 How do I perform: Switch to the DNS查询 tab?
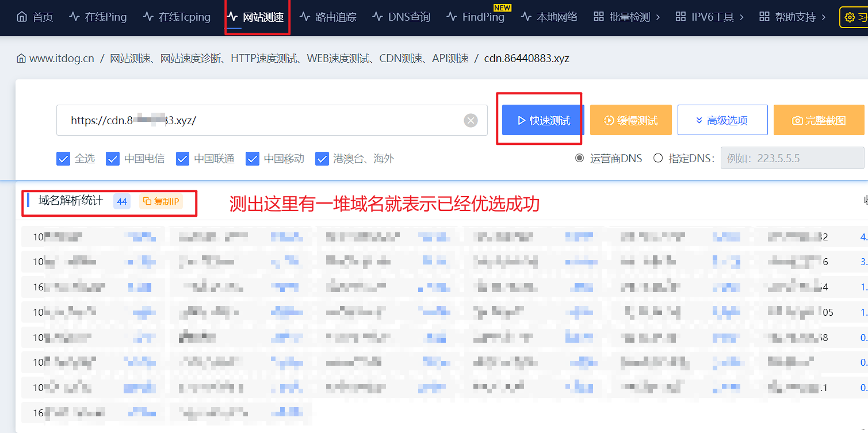401,17
